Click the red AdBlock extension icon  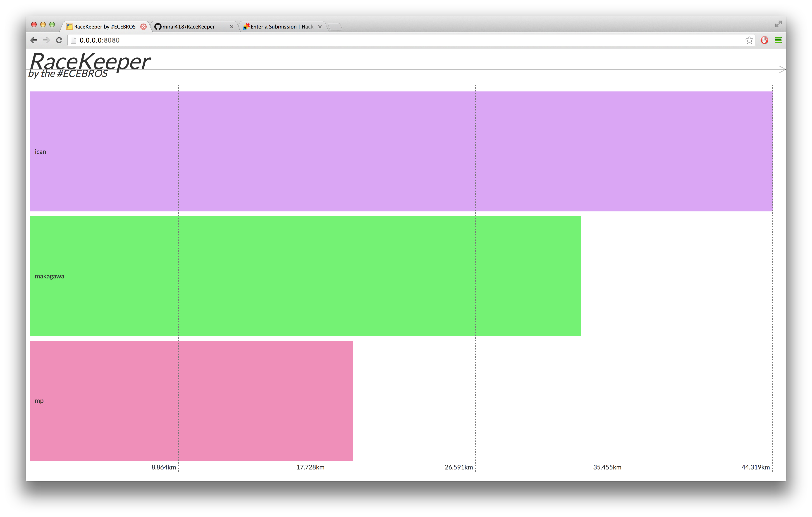[764, 40]
